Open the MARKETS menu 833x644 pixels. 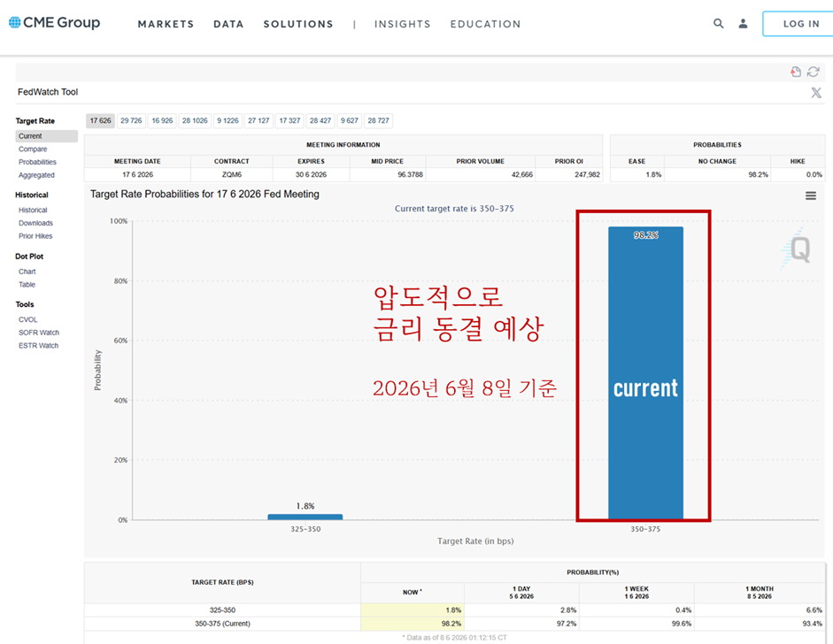pyautogui.click(x=166, y=24)
